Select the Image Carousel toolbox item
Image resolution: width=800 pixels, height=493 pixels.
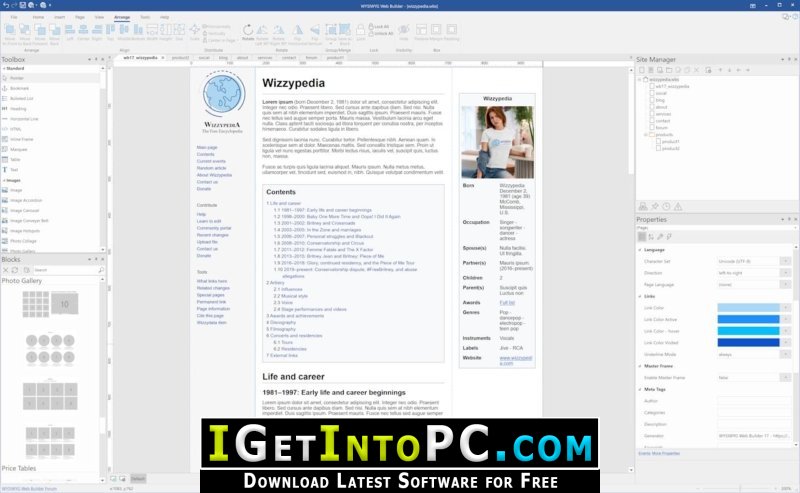pos(24,211)
